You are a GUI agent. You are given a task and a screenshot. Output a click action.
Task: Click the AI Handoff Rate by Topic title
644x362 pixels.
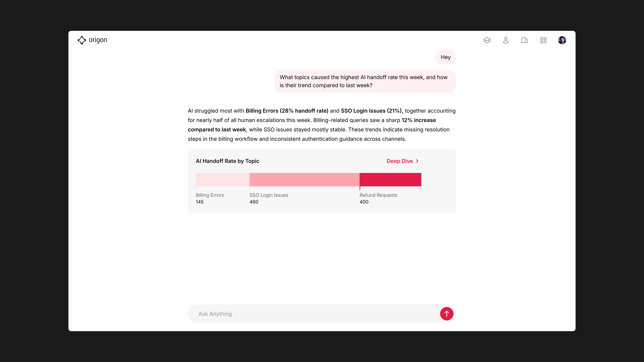(x=228, y=161)
